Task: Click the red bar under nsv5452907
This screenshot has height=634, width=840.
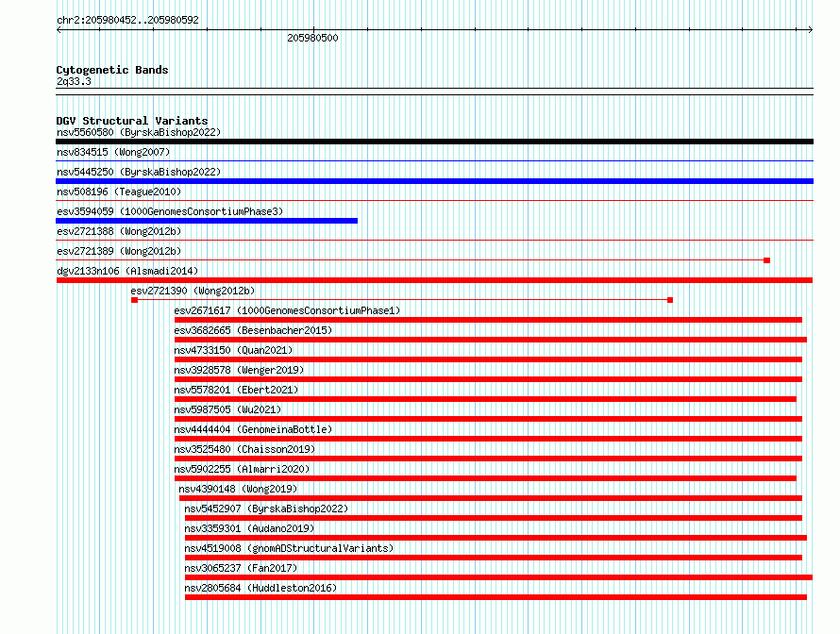Action: coord(494,518)
